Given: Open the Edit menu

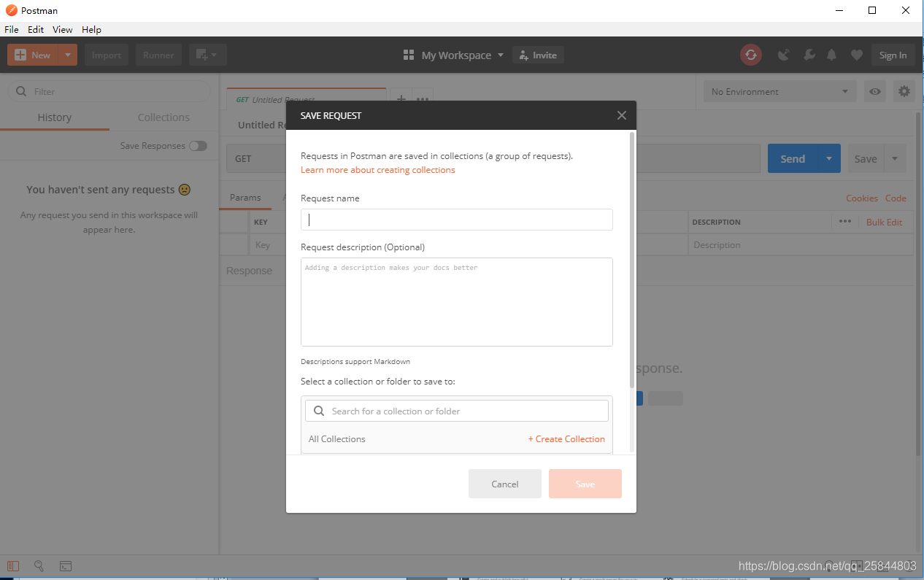Looking at the screenshot, I should tap(36, 30).
